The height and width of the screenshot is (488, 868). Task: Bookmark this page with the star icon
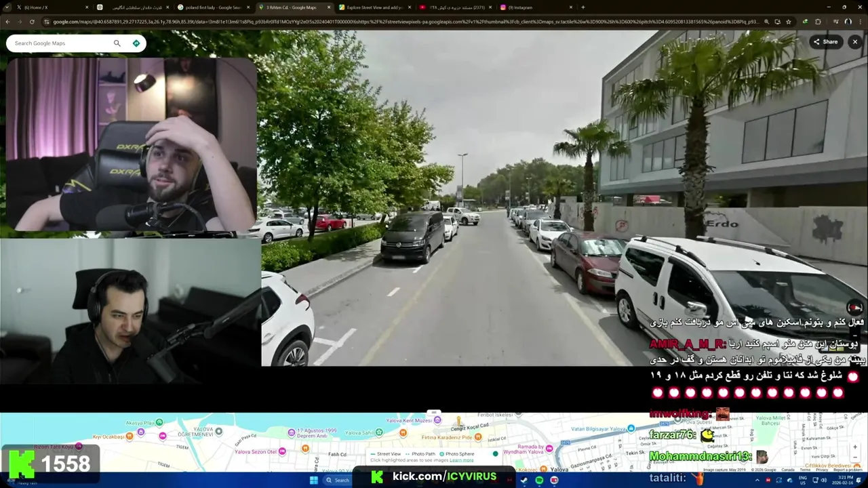pos(788,22)
